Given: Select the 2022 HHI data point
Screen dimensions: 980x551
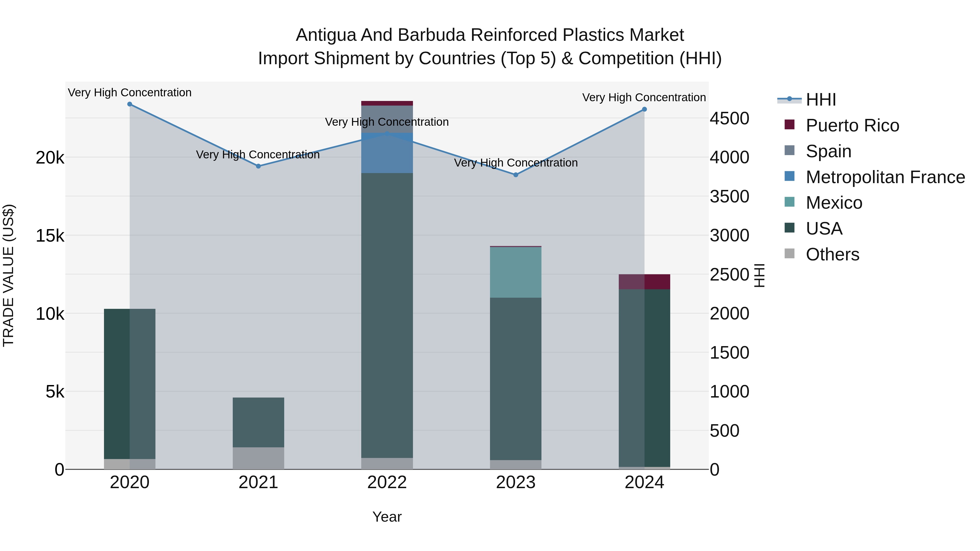Looking at the screenshot, I should coord(387,134).
